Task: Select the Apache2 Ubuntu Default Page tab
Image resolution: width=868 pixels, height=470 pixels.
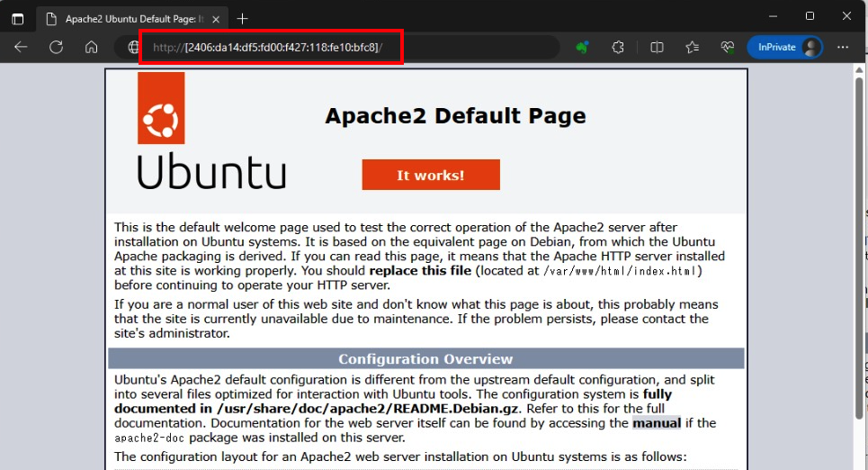Action: click(x=131, y=19)
